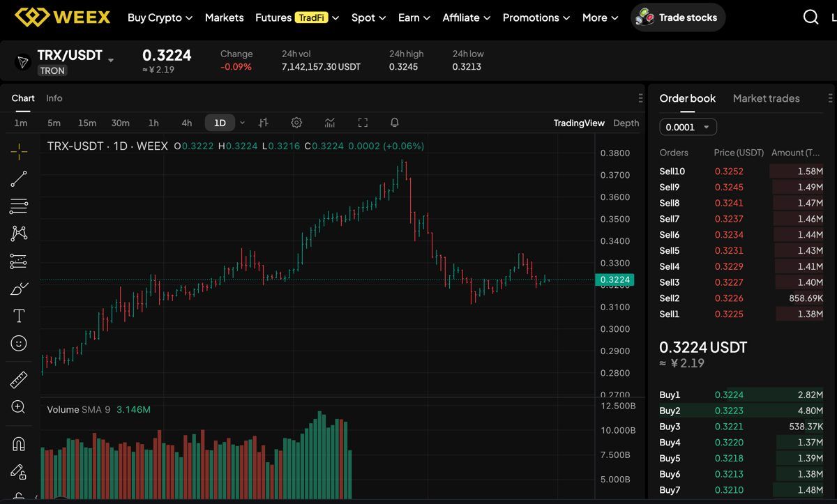837x504 pixels.
Task: Click the 24h vol value 7,142,157.30 USDT
Action: click(322, 67)
